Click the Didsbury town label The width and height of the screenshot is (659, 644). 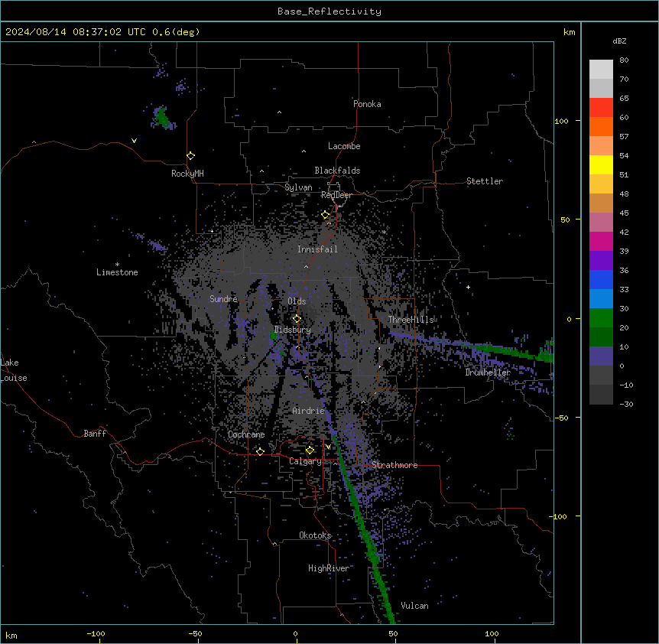(x=293, y=330)
